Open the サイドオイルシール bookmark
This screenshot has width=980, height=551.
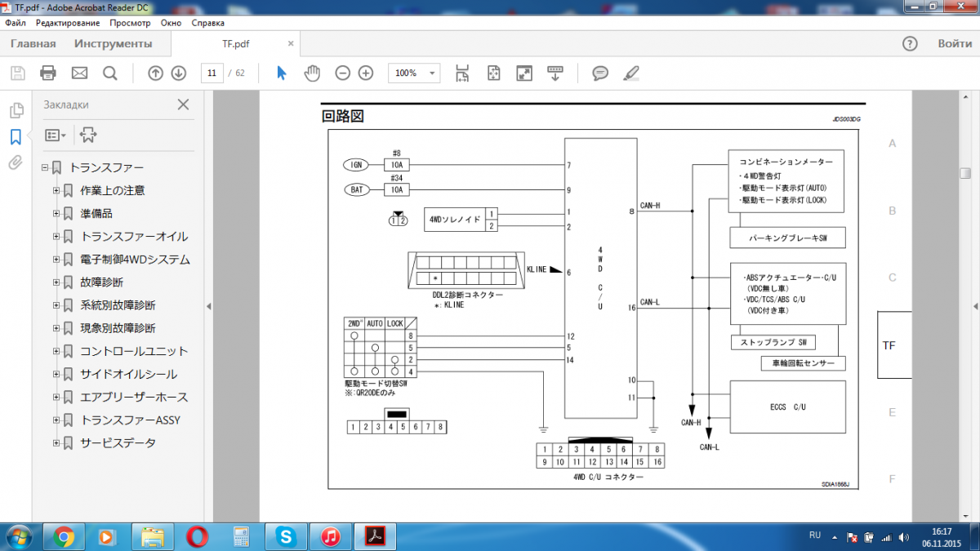pos(128,375)
